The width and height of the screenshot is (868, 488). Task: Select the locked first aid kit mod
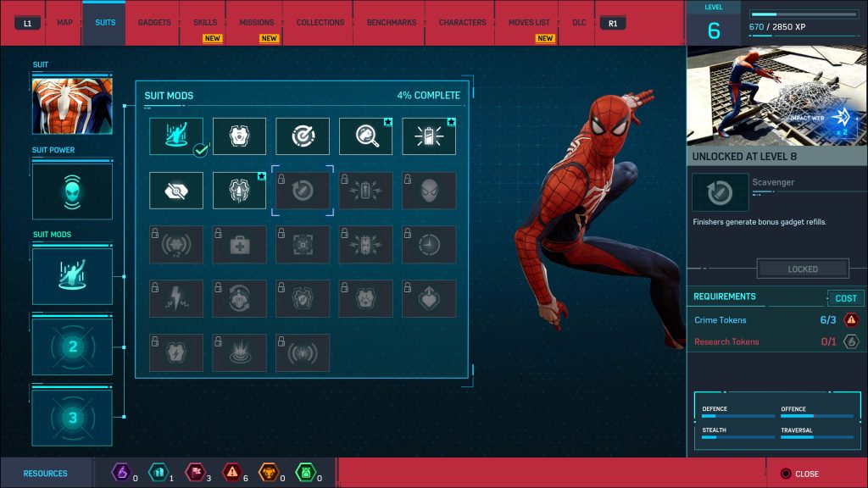pos(239,244)
